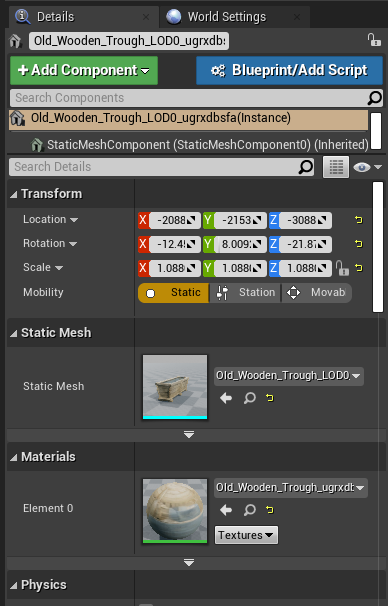
Task: Toggle the Scale ratio lock
Action: click(342, 268)
